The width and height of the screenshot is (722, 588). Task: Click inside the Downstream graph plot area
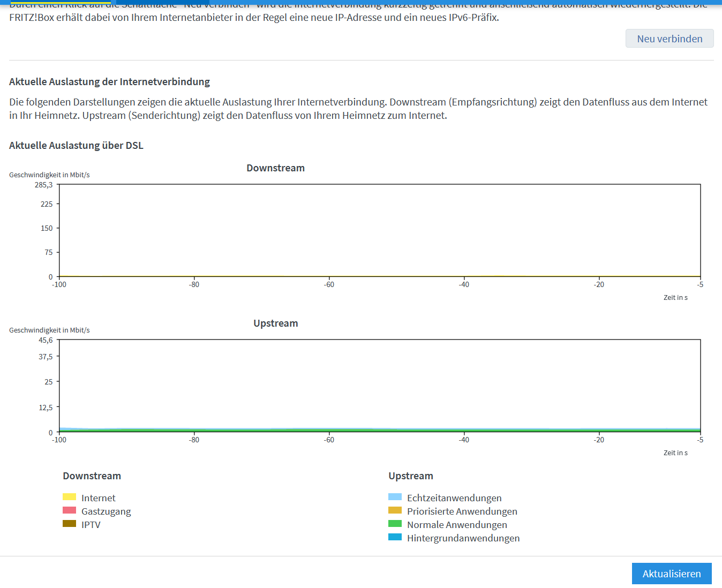pyautogui.click(x=379, y=230)
